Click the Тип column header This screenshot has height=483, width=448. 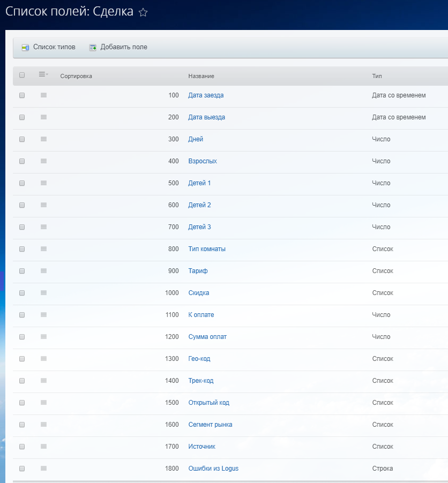(x=377, y=76)
